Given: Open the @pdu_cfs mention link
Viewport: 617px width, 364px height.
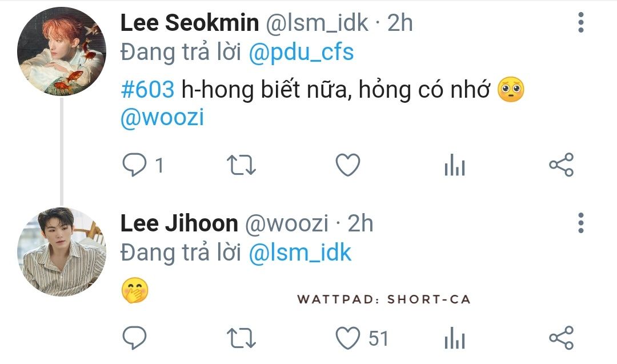Looking at the screenshot, I should (x=302, y=53).
